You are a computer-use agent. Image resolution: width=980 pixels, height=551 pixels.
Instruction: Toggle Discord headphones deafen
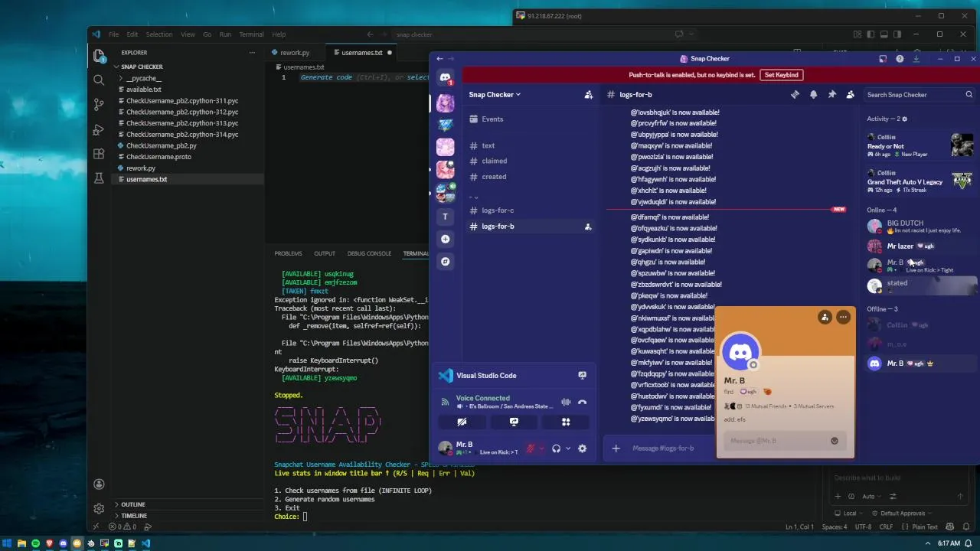click(557, 448)
